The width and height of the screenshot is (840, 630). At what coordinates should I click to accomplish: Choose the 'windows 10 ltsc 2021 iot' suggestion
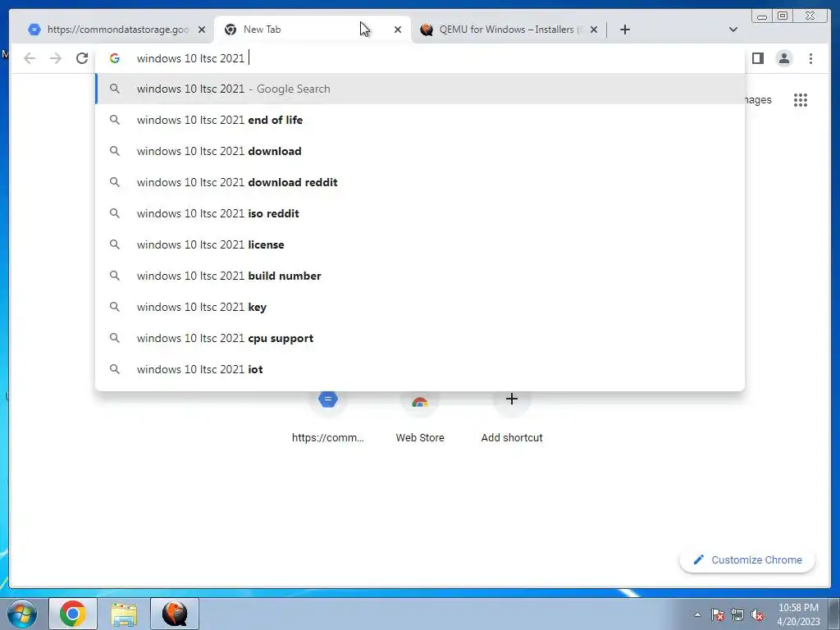pos(420,369)
